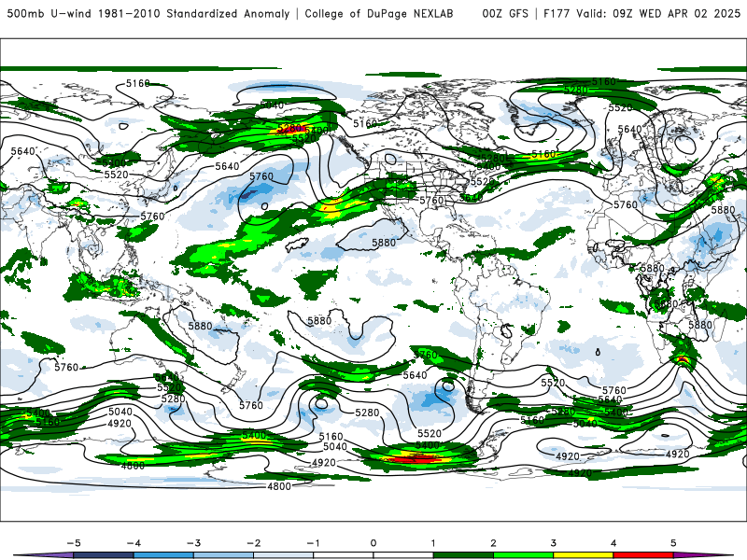Image resolution: width=747 pixels, height=560 pixels.
Task: Click the '5520' contour label west of southern Chile
Action: point(430,434)
